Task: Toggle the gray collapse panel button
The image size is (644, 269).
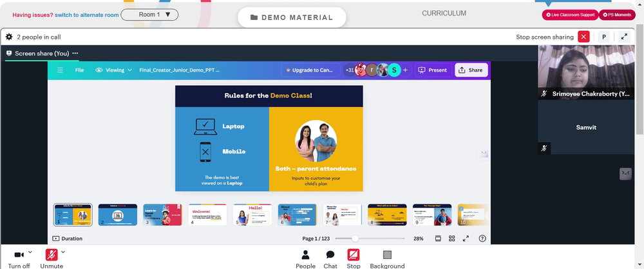Action: [x=625, y=174]
